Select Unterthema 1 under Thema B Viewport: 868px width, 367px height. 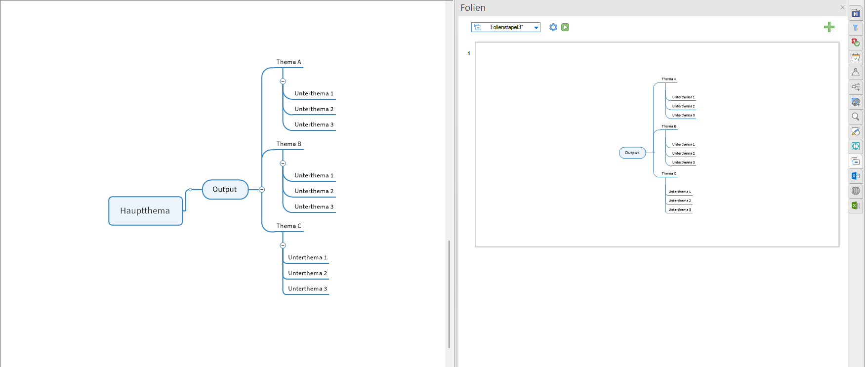pos(314,175)
